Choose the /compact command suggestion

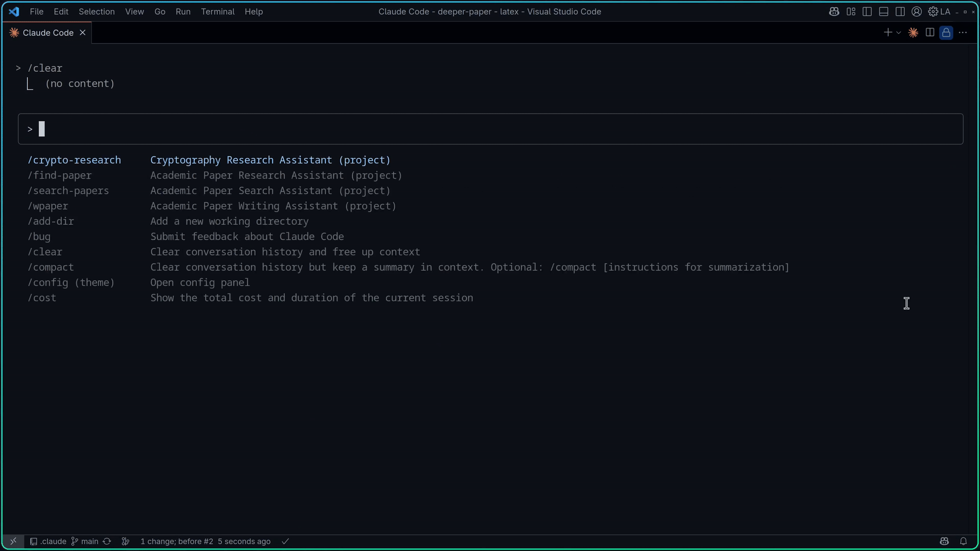click(x=51, y=267)
